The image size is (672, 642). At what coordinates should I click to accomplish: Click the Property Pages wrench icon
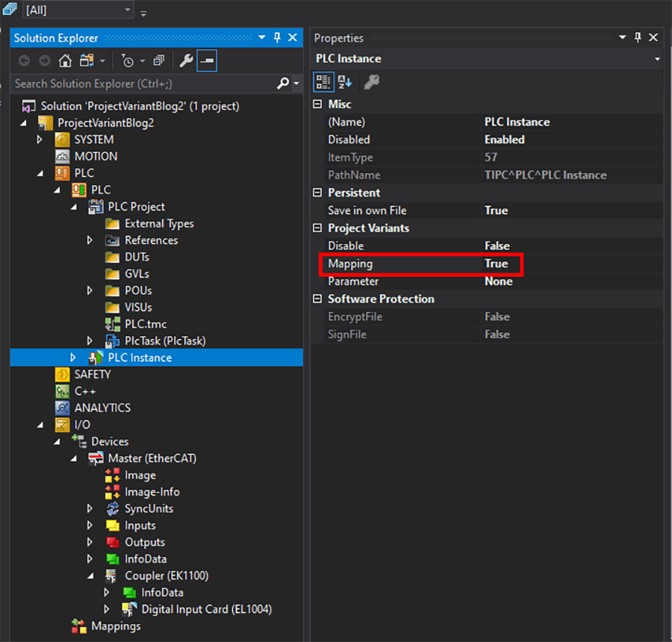pos(372,82)
